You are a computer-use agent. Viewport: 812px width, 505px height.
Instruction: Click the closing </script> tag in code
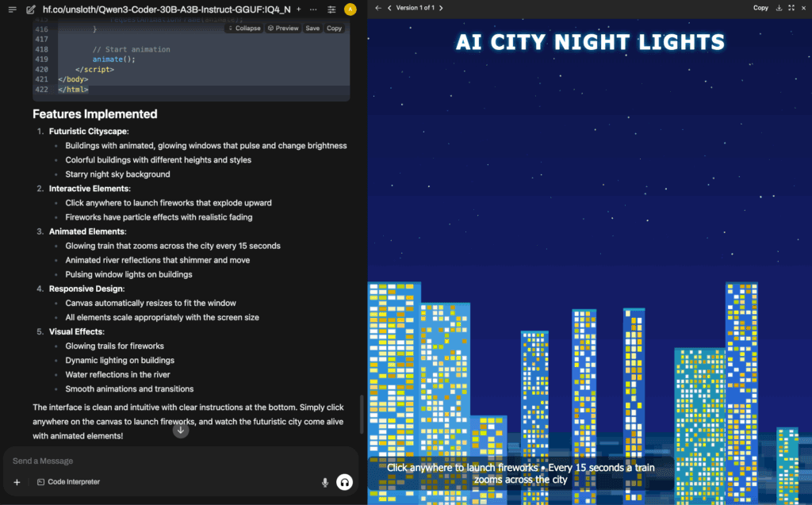point(95,70)
